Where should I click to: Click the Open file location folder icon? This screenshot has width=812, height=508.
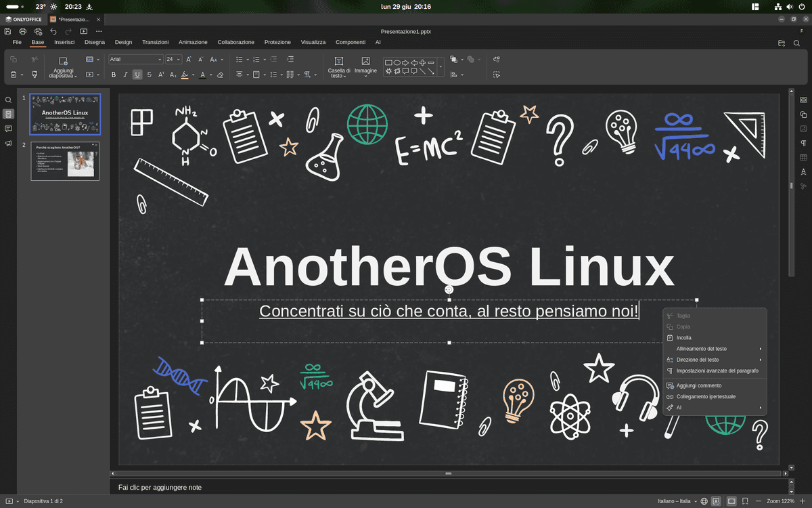[782, 43]
